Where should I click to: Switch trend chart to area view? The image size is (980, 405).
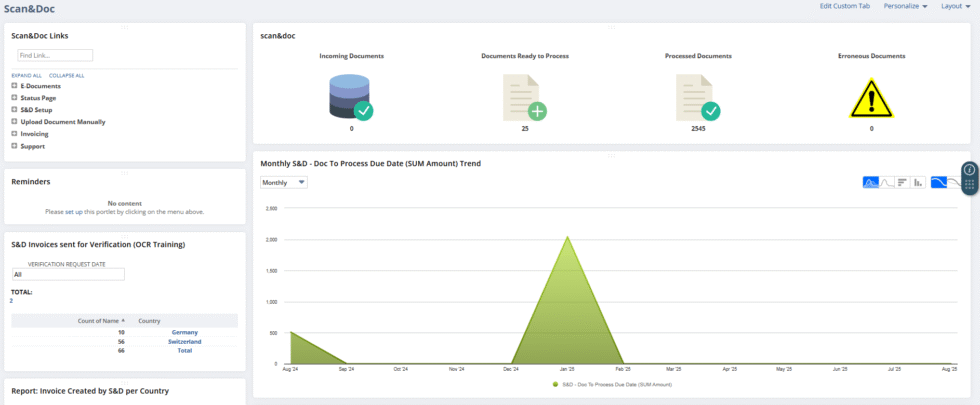pos(871,182)
